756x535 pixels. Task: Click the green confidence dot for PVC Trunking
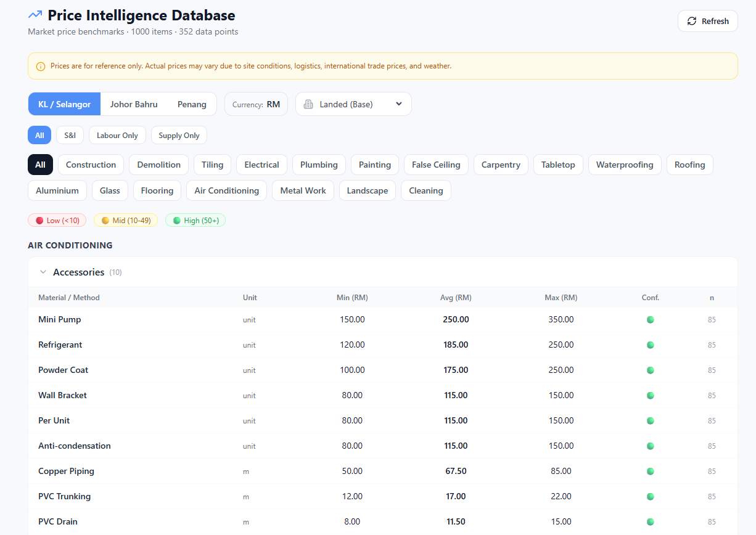pos(650,497)
